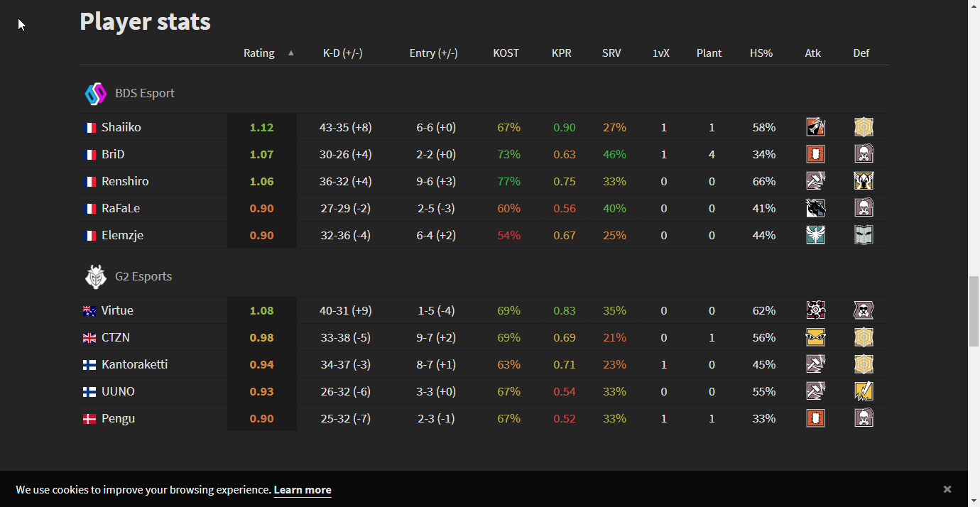The width and height of the screenshot is (980, 507).
Task: Click the G2 Esports team logo
Action: (x=95, y=277)
